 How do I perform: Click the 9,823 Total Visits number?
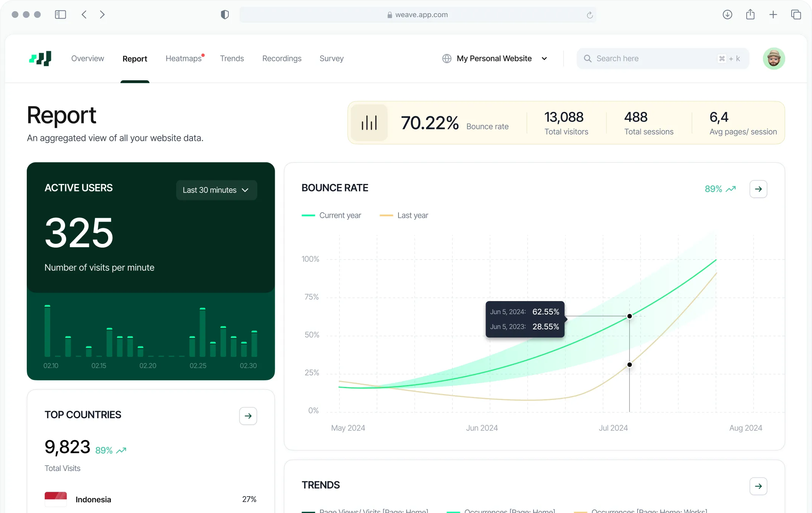(x=67, y=446)
